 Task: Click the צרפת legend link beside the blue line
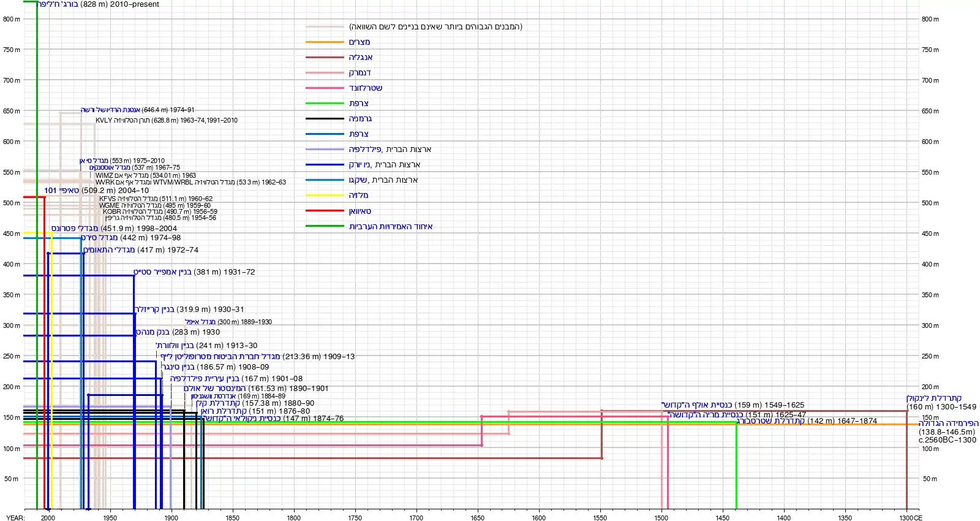point(359,134)
